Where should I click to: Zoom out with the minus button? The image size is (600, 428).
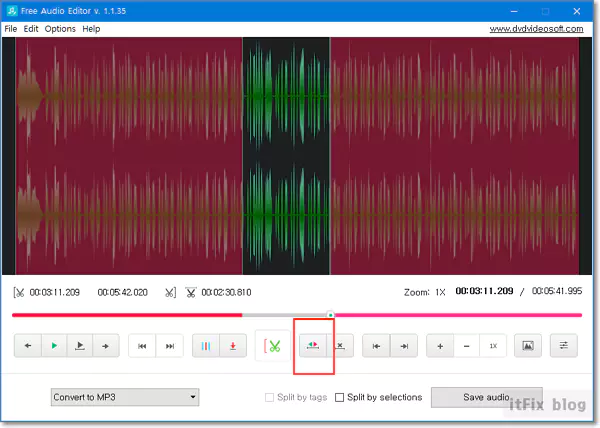click(x=466, y=346)
